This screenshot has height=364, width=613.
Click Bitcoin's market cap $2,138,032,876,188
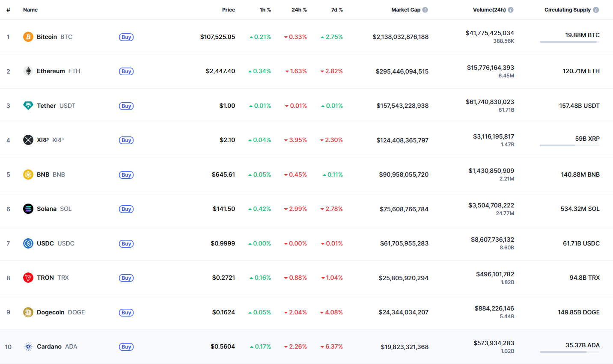tap(401, 37)
